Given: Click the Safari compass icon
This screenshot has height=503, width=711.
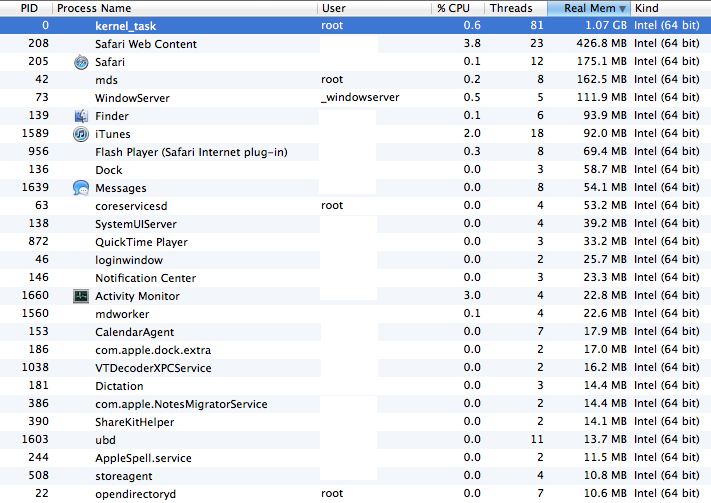Looking at the screenshot, I should 81,62.
